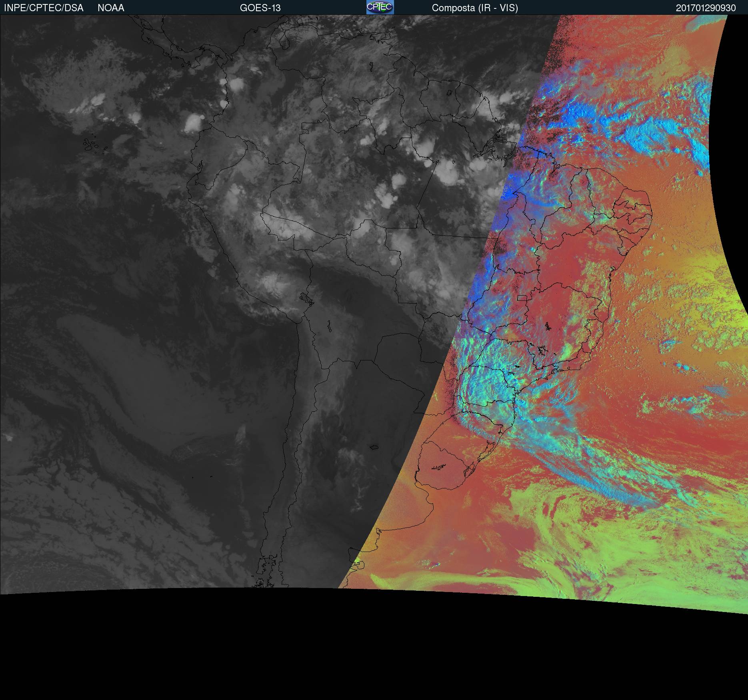Screen dimensions: 748x700
Task: Select the INPE/CPTEC/DSA header text
Action: (44, 8)
